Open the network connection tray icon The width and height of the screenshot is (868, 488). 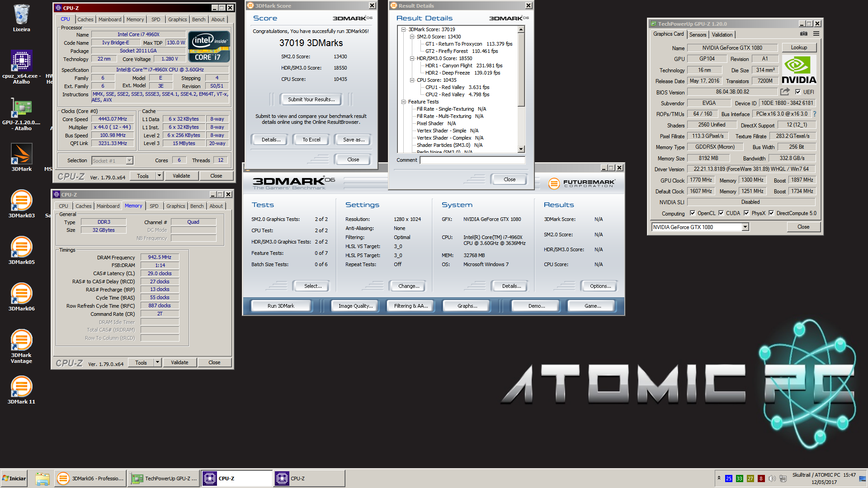pos(783,479)
